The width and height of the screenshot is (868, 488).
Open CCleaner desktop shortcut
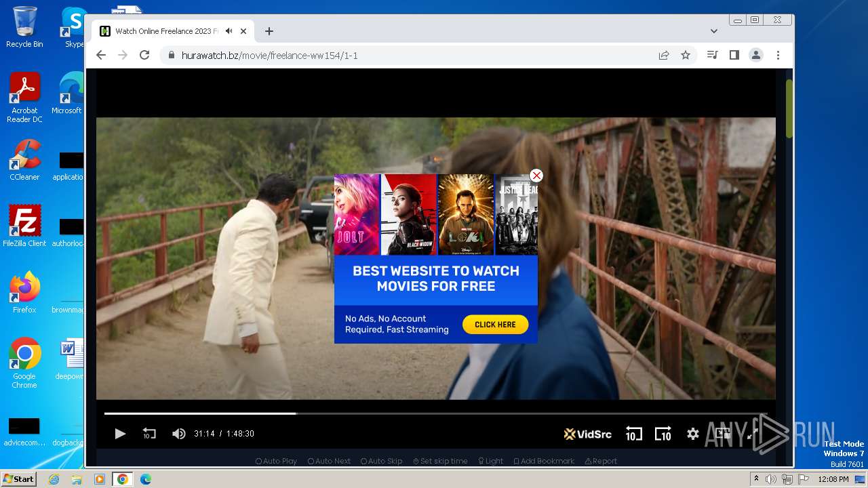click(24, 161)
